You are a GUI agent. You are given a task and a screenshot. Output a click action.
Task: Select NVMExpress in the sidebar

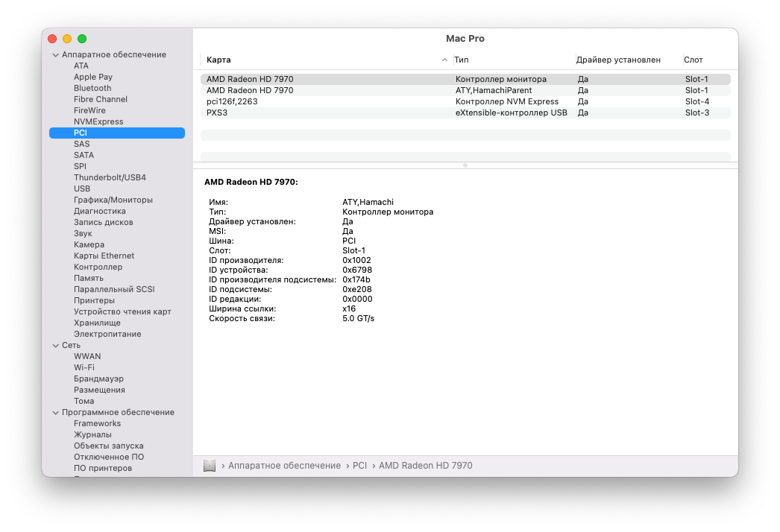[x=98, y=121]
